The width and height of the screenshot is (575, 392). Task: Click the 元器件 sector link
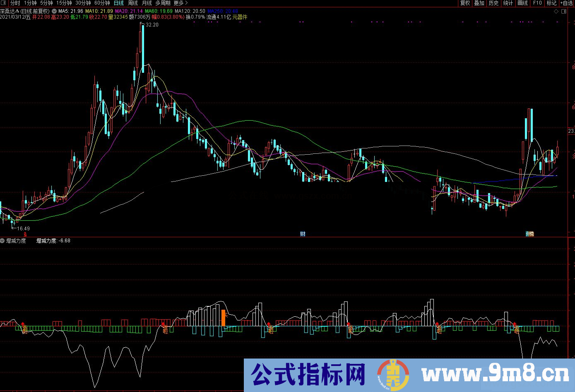click(240, 17)
